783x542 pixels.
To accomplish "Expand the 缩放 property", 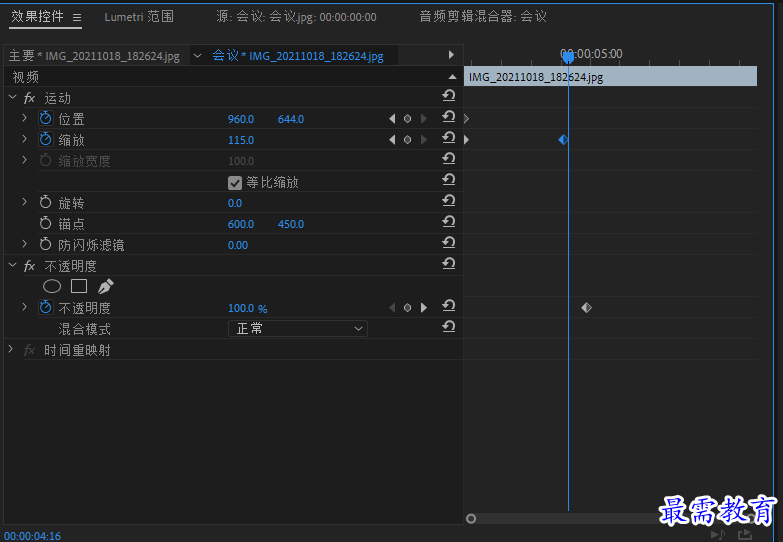I will (x=24, y=139).
